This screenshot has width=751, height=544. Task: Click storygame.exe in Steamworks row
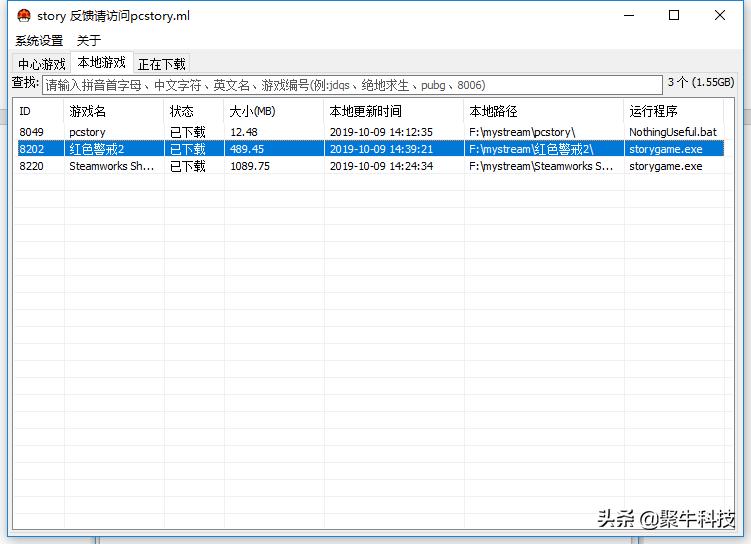tap(666, 166)
